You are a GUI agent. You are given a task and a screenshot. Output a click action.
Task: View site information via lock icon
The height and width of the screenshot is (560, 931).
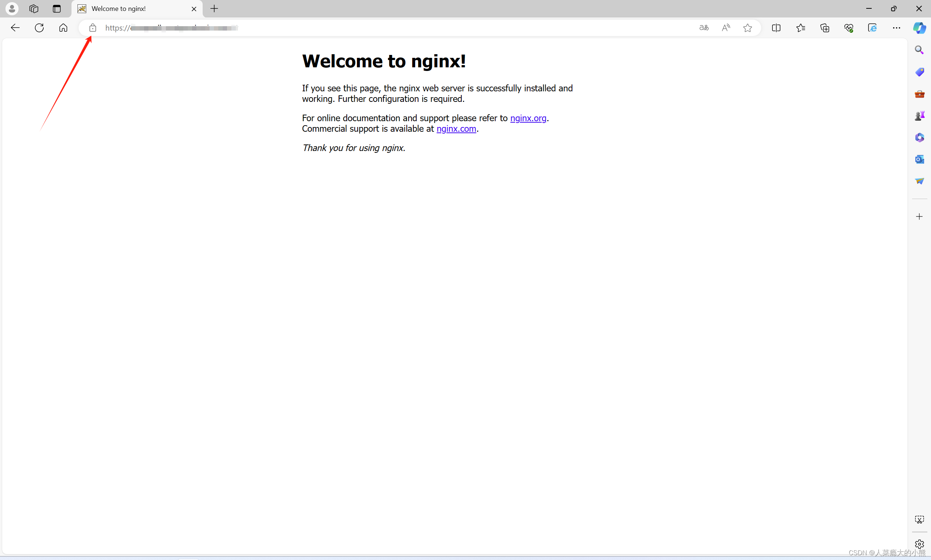(92, 28)
